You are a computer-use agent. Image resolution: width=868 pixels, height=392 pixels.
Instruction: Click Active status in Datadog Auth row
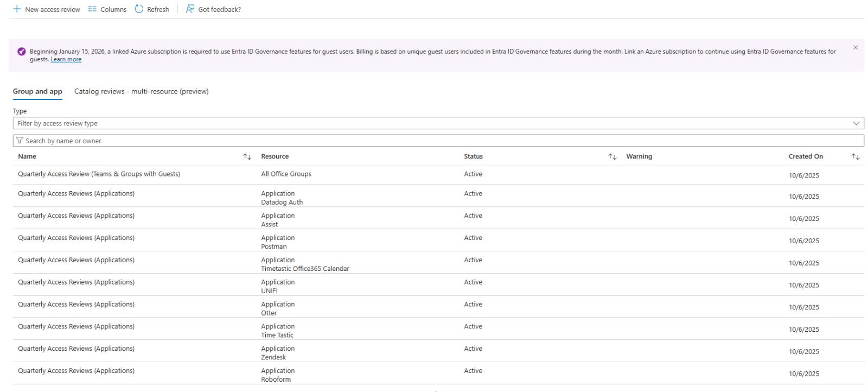coord(473,194)
